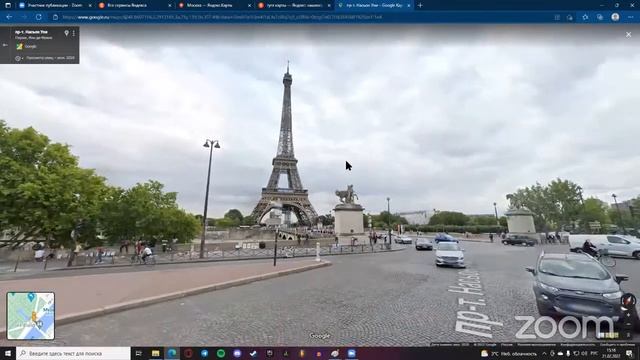Screen dimensions: 640x360
Task: Switch to the fourth Yandex search tab
Action: pyautogui.click(x=294, y=5)
